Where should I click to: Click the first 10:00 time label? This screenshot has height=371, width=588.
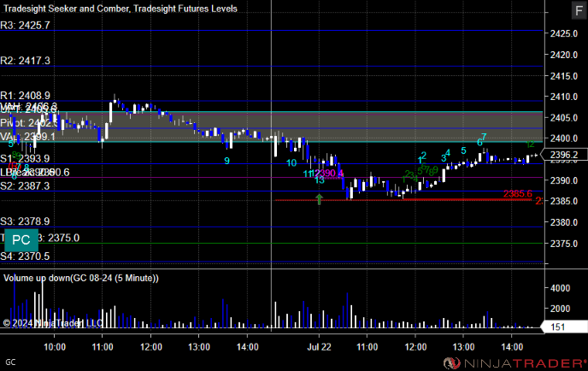point(55,347)
